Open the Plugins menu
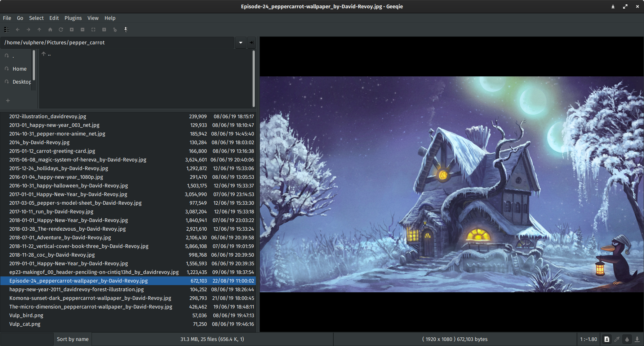 coord(73,18)
